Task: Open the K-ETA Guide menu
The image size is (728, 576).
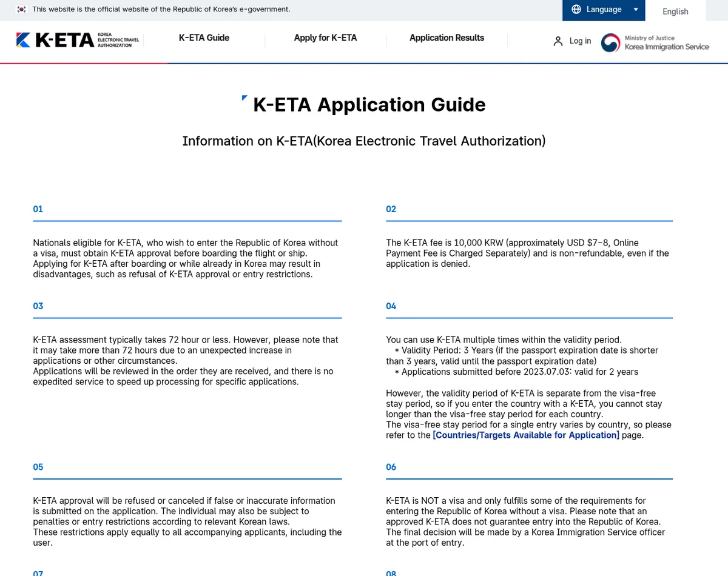Action: (204, 38)
